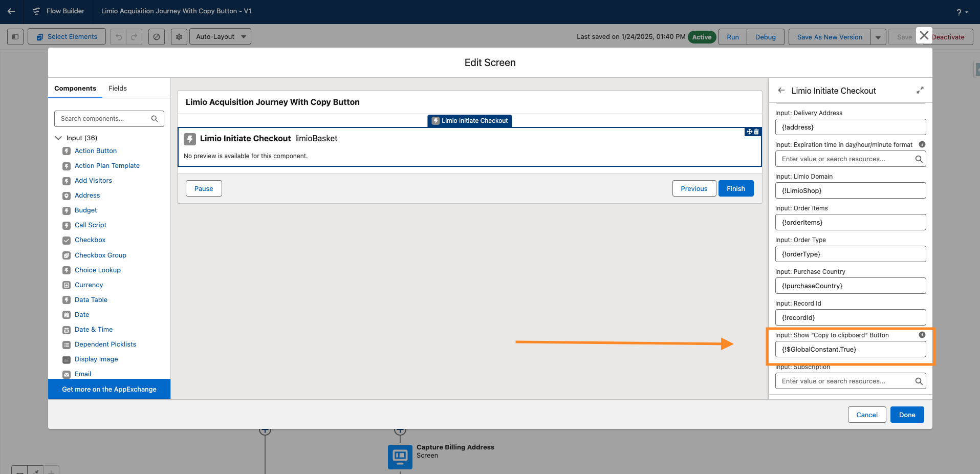The width and height of the screenshot is (980, 474).
Task: Click the Date component icon
Action: (x=67, y=315)
